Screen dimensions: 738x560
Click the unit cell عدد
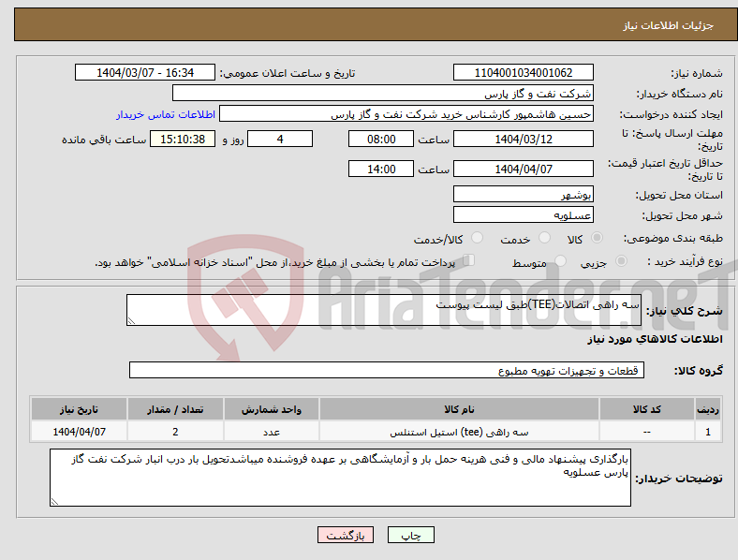pyautogui.click(x=272, y=432)
